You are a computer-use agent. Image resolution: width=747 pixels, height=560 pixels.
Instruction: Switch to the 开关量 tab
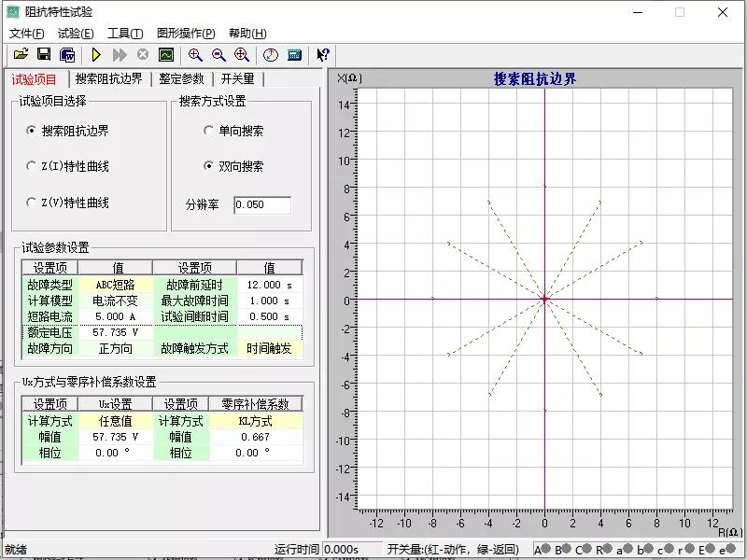(x=237, y=79)
